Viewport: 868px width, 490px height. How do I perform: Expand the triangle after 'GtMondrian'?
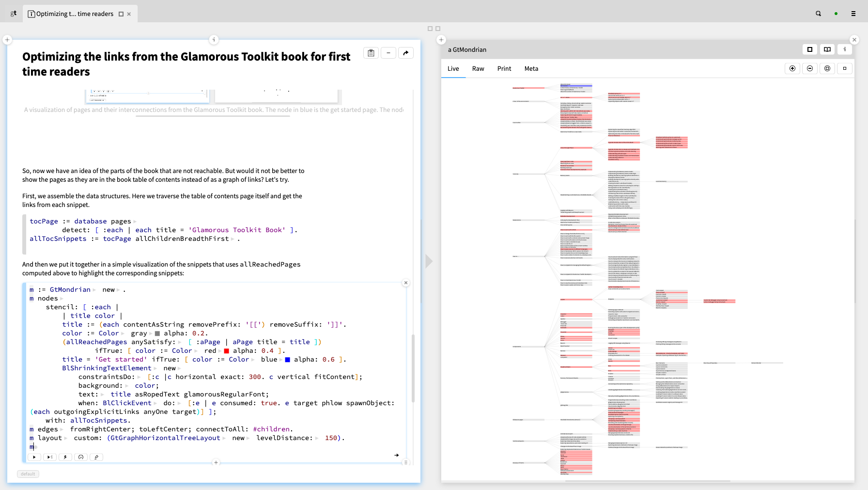tap(94, 290)
